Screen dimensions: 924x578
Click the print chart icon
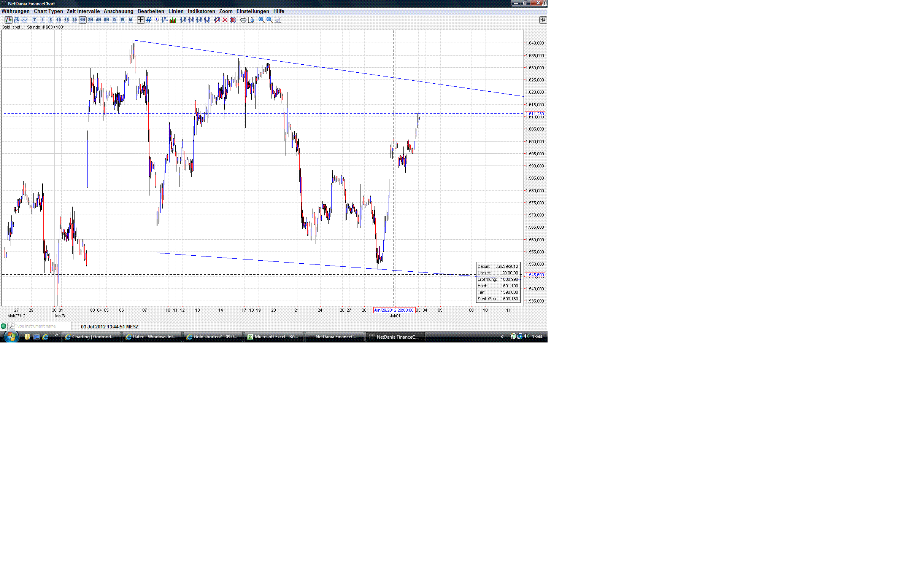[243, 20]
